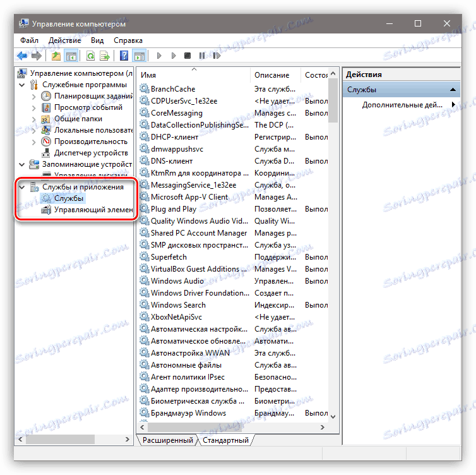Image resolution: width=476 pixels, height=475 pixels.
Task: Click the Up one level folder icon
Action: [56, 56]
